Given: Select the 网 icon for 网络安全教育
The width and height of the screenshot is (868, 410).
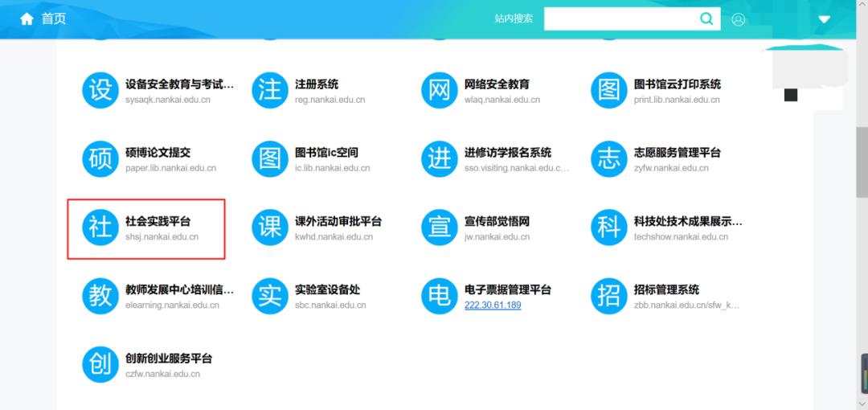Looking at the screenshot, I should 440,90.
